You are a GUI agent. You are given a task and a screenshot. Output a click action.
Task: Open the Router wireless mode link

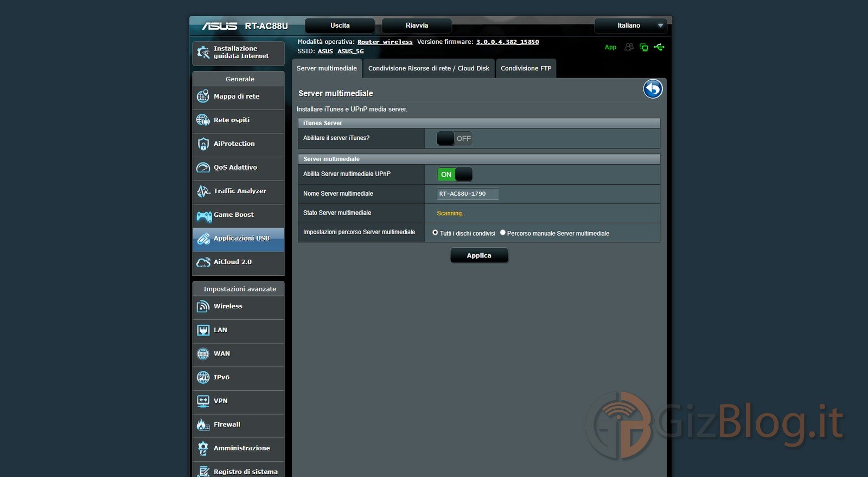click(x=385, y=42)
